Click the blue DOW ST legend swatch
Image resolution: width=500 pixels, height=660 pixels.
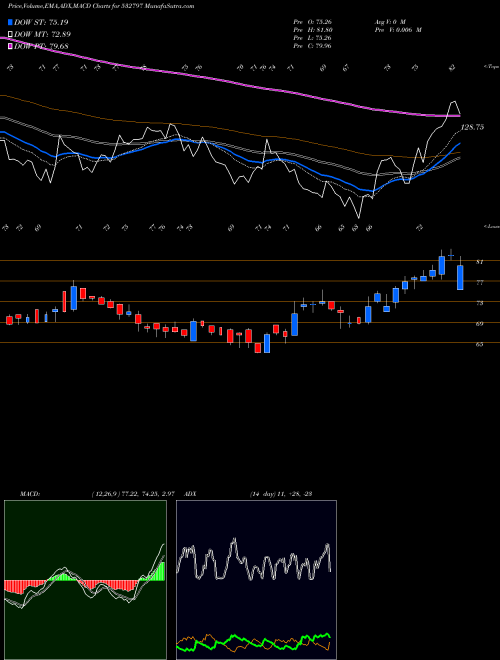(x=11, y=22)
